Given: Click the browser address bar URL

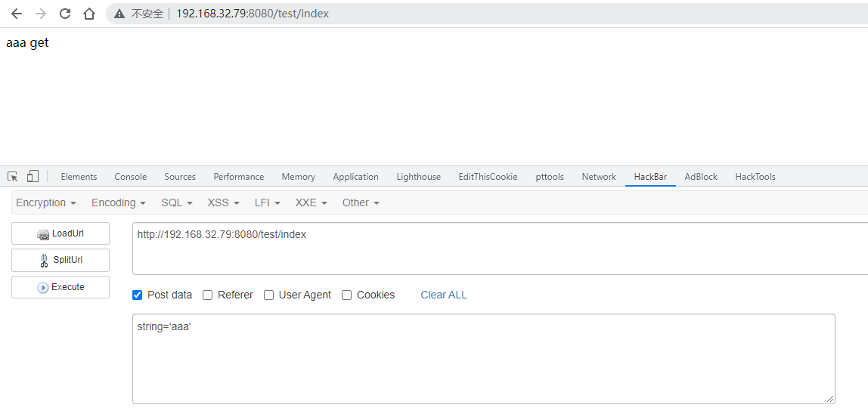Looking at the screenshot, I should pos(253,14).
